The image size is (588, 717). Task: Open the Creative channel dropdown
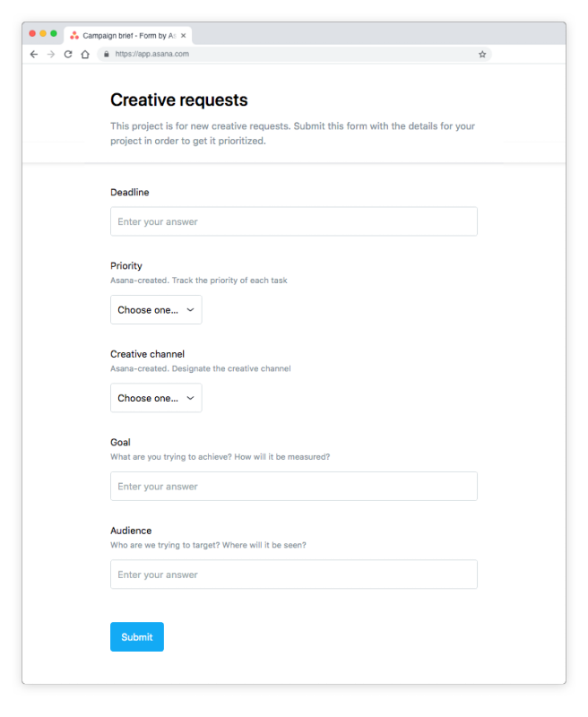pyautogui.click(x=156, y=398)
